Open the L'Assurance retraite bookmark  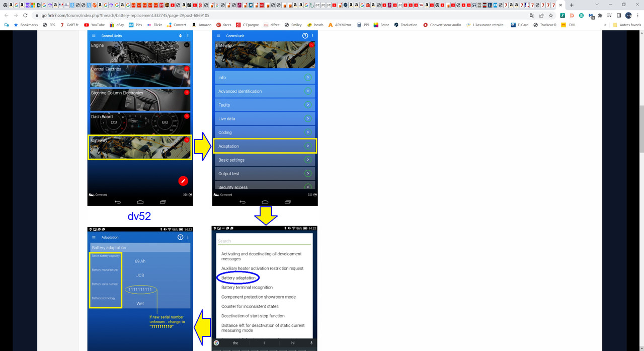tap(486, 25)
